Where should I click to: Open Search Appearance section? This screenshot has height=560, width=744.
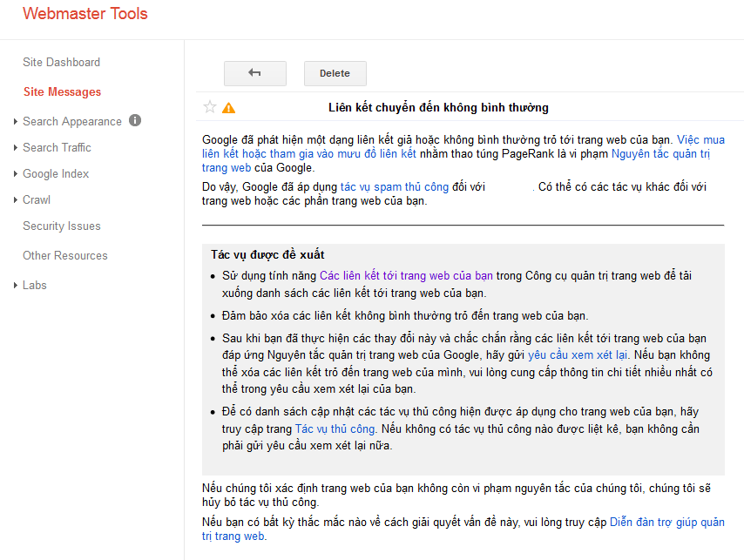(x=72, y=121)
